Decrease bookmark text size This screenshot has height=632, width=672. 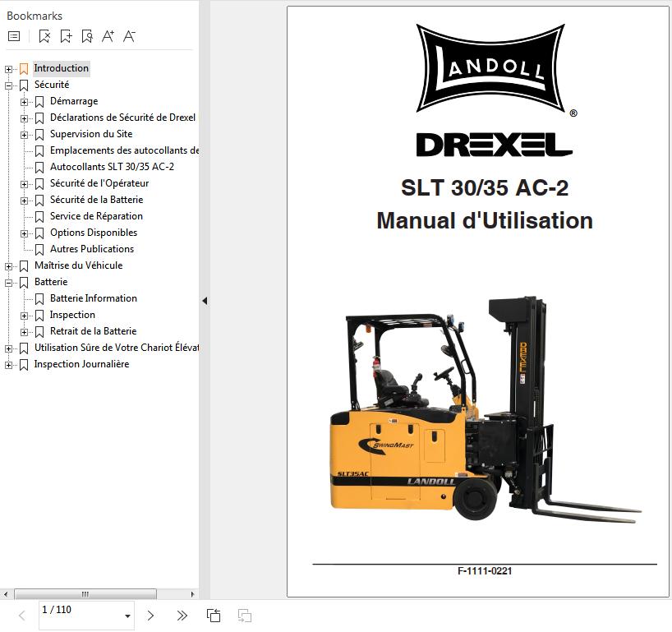129,36
